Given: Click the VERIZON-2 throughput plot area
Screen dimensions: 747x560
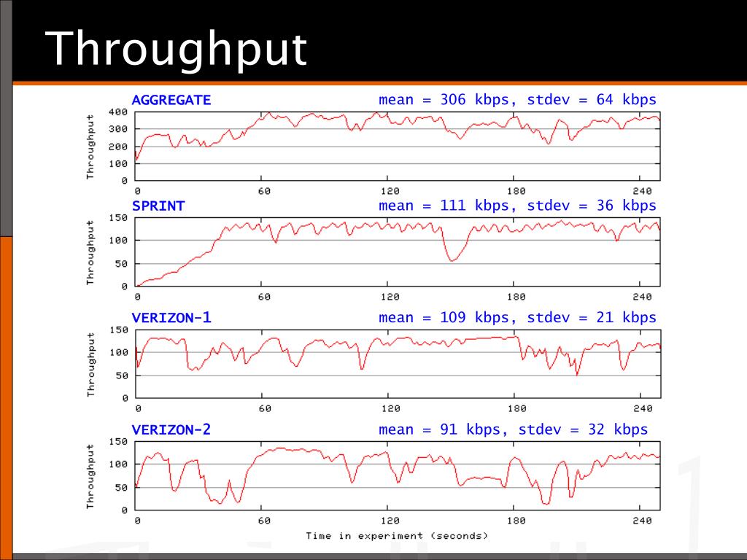Looking at the screenshot, I should pos(398,475).
